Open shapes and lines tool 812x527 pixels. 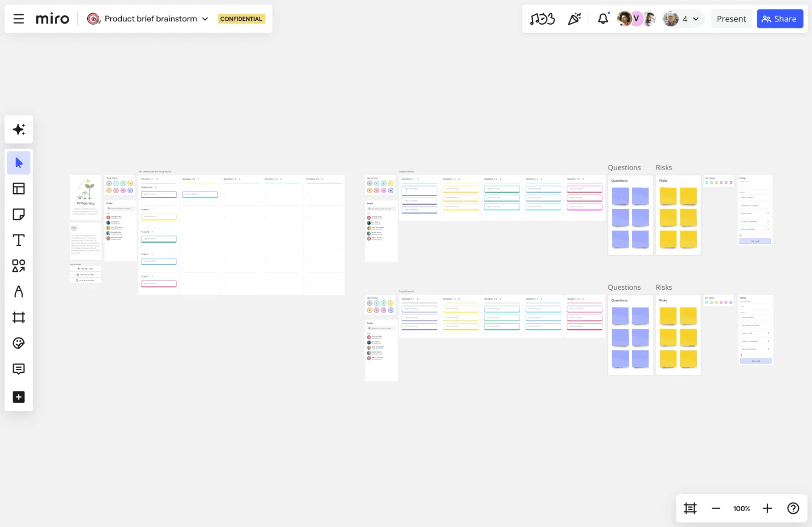(x=19, y=266)
